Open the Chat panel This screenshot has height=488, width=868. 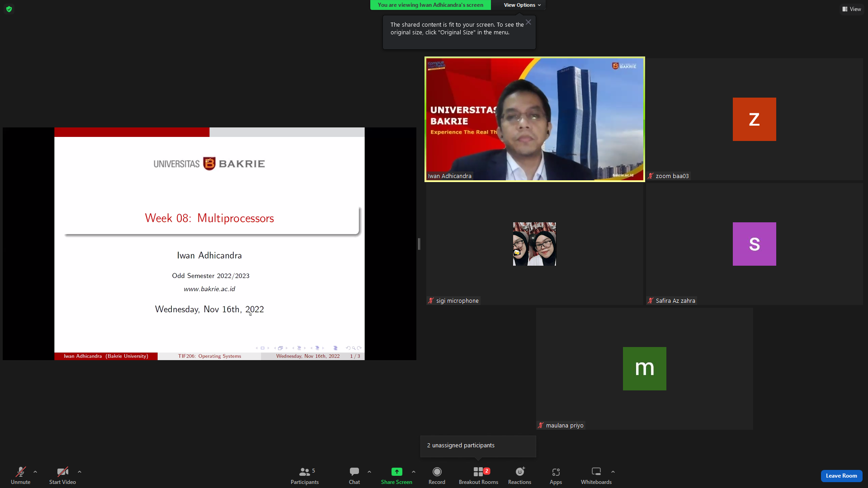coord(354,475)
